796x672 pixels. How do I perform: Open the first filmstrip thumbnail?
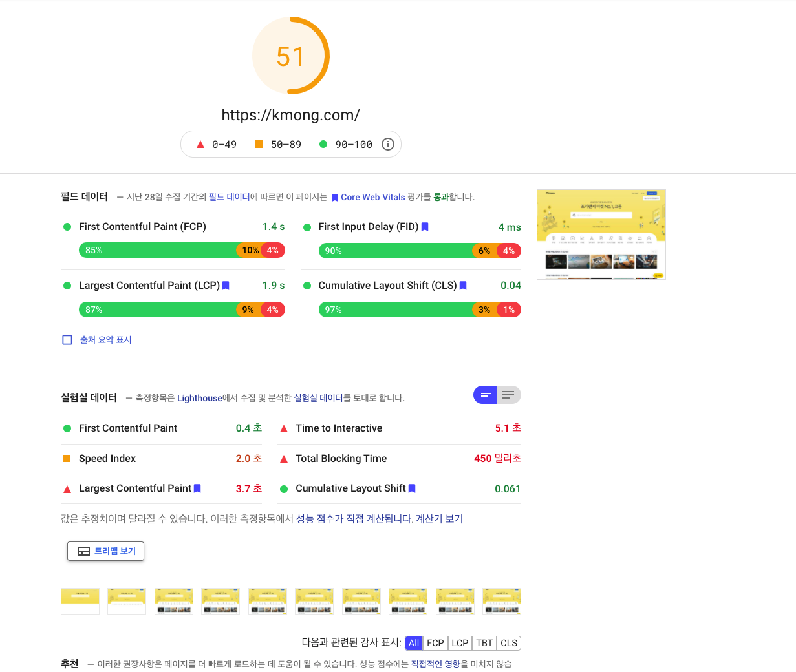(80, 602)
